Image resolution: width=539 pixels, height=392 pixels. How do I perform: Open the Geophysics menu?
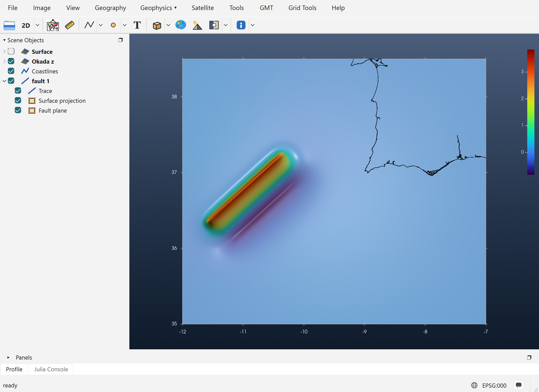159,8
